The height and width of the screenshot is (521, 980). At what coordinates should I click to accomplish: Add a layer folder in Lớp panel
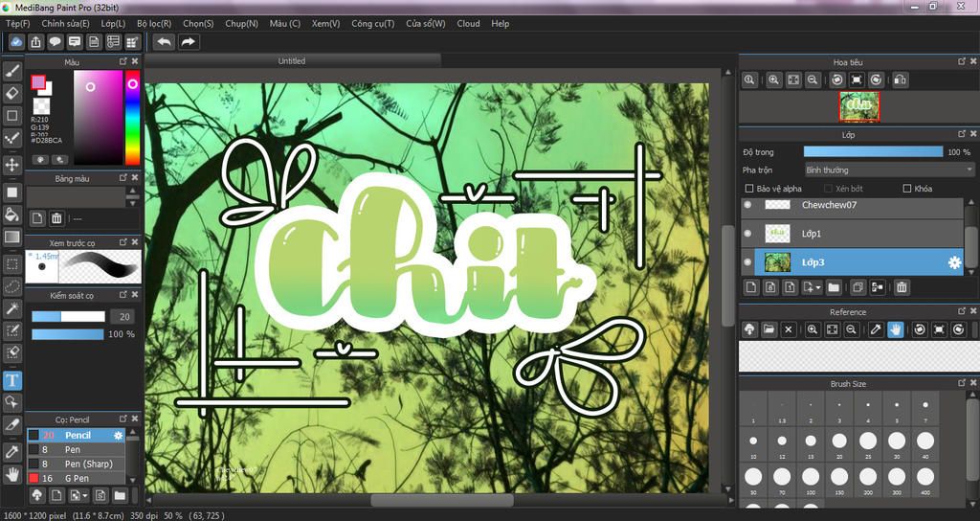click(834, 287)
